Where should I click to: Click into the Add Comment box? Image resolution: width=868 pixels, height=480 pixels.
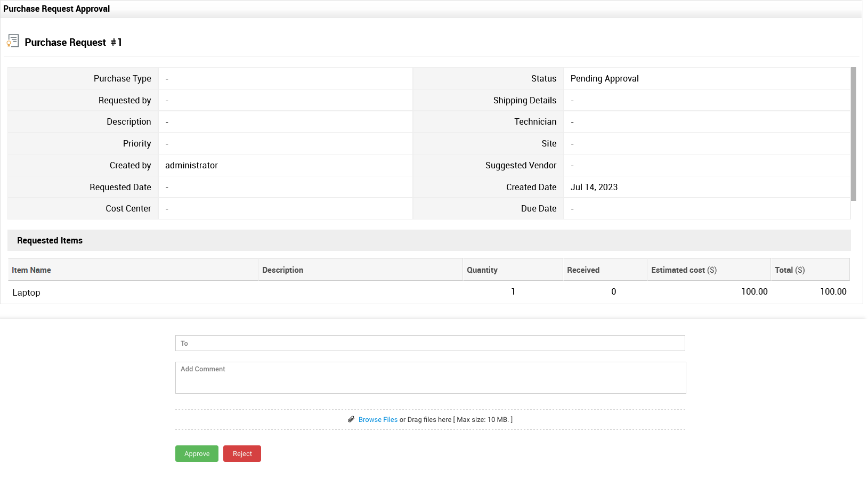pos(430,378)
